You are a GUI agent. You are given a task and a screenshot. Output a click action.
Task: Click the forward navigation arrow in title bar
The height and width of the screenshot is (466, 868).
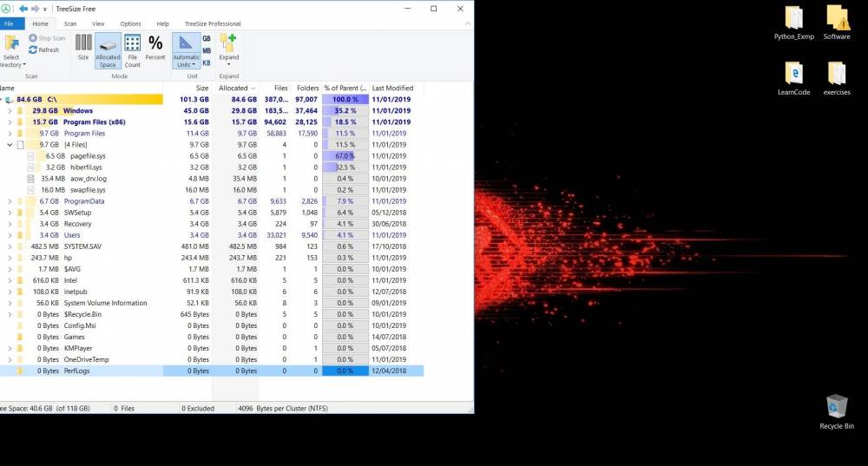click(35, 9)
